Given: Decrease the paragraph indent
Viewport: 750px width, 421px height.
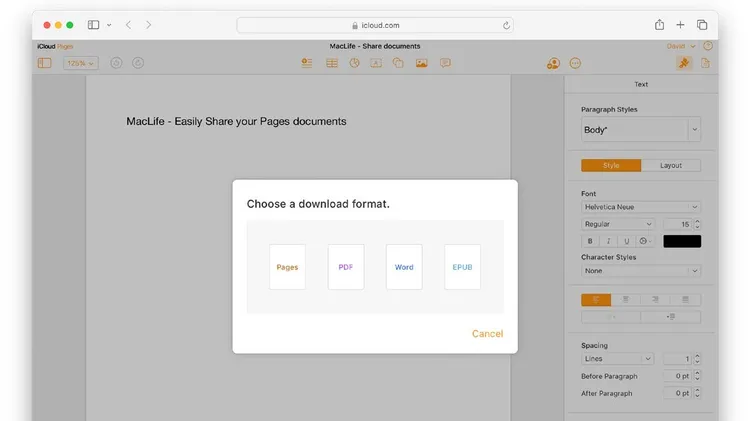Looking at the screenshot, I should pos(611,317).
